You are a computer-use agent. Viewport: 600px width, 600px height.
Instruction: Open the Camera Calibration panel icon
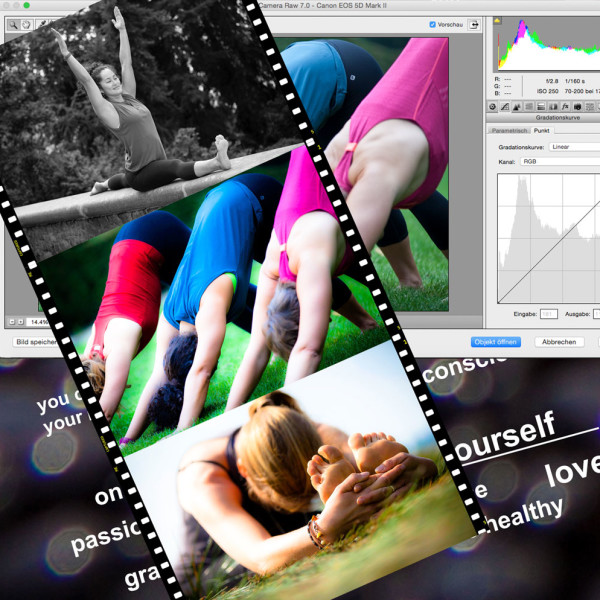pos(577,107)
